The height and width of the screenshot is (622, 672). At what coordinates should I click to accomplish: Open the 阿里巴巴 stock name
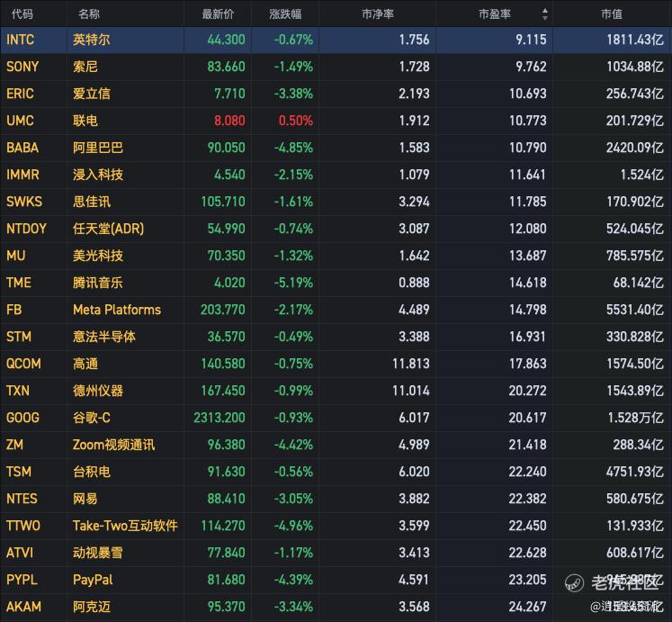pyautogui.click(x=98, y=148)
